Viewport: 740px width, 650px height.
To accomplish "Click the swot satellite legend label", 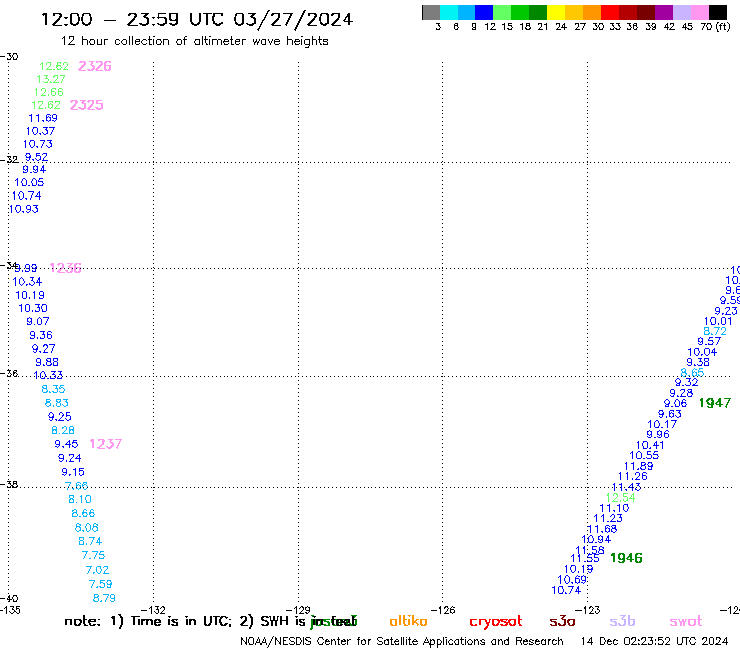I will click(x=686, y=621).
